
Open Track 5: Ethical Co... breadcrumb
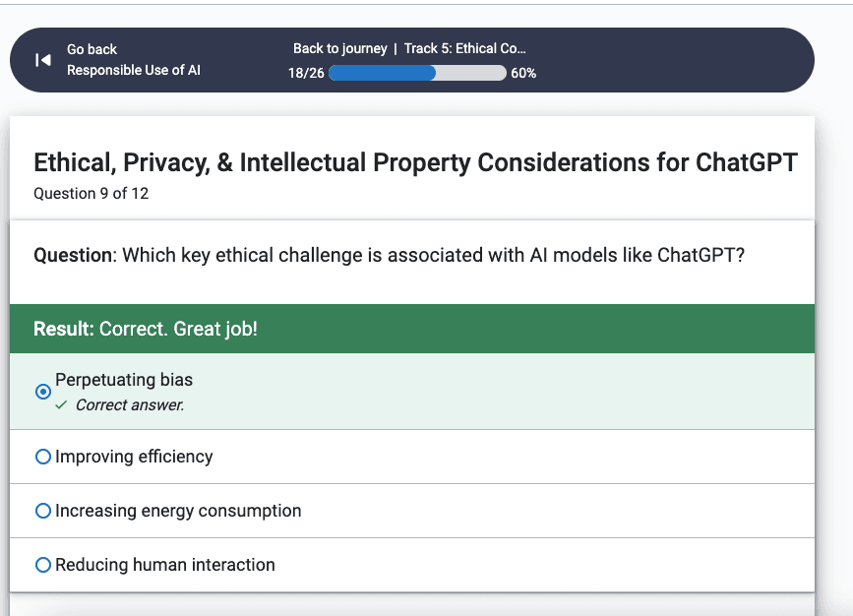(464, 48)
